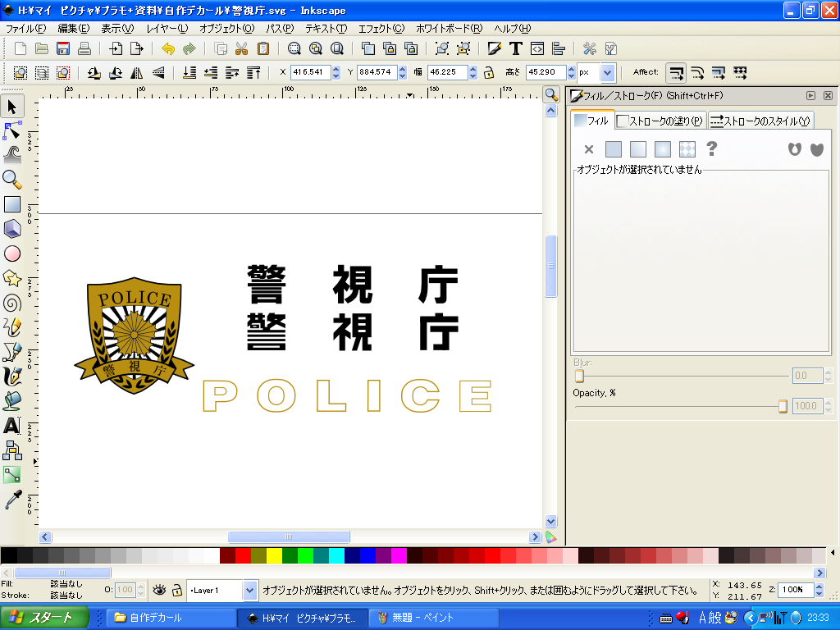Screen dimensions: 840x630
Task: Select the Text tool in toolbox
Action: point(12,426)
